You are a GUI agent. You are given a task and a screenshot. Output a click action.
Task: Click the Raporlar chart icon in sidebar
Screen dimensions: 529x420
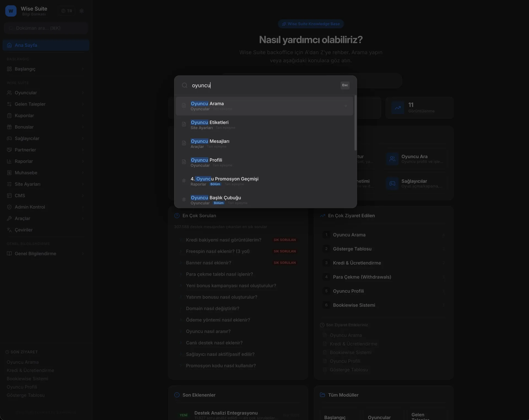pos(9,161)
